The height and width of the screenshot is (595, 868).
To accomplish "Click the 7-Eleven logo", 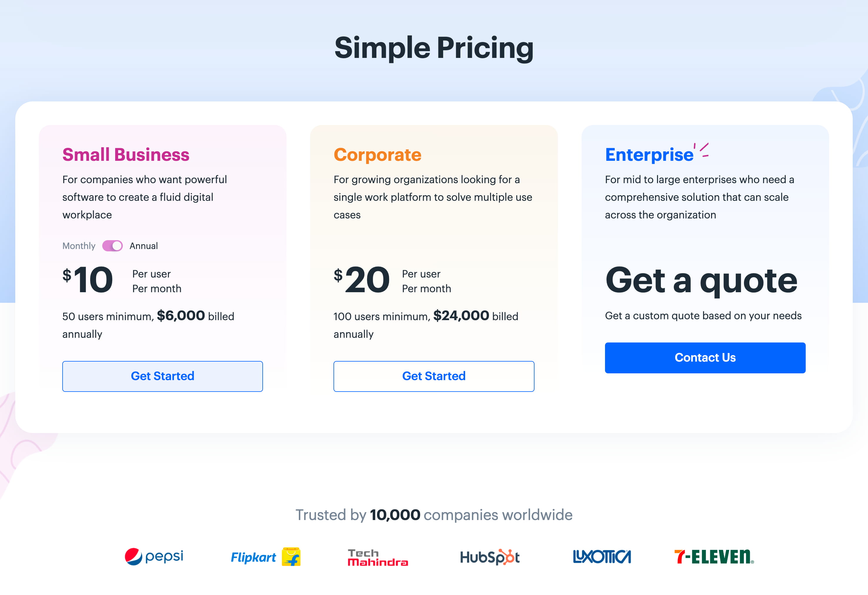I will (714, 556).
